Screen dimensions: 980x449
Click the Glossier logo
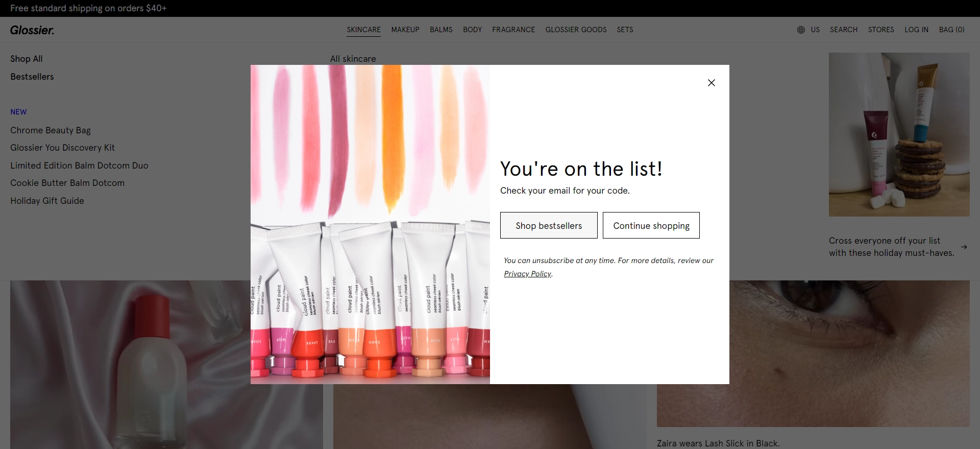pyautogui.click(x=32, y=30)
